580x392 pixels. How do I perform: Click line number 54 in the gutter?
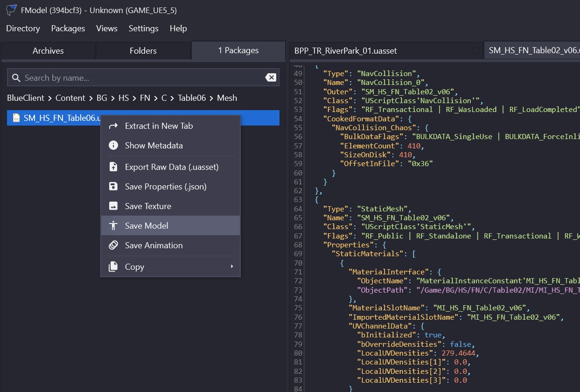(x=298, y=119)
